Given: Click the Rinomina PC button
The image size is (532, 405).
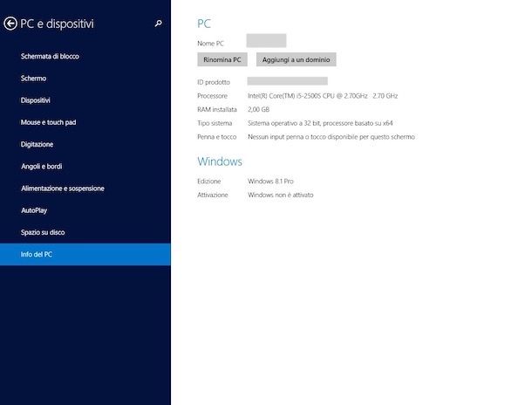Looking at the screenshot, I should coord(222,59).
